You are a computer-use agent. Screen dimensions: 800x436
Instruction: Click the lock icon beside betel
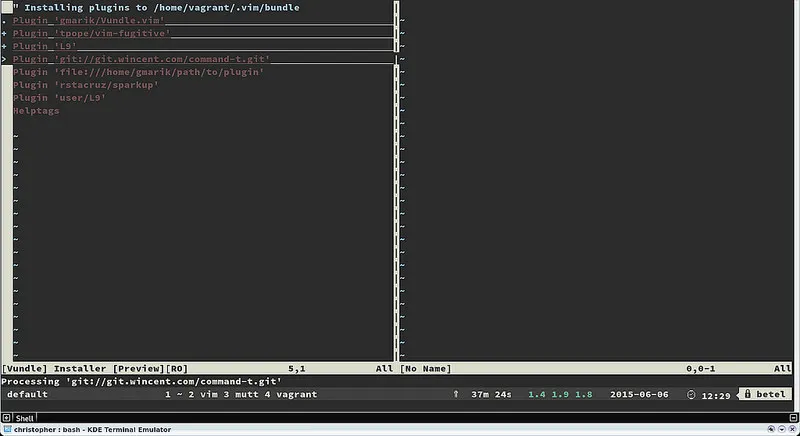coord(746,395)
